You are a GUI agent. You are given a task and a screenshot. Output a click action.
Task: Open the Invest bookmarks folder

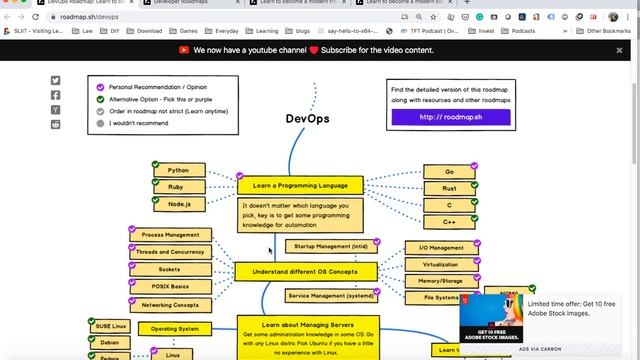coord(481,31)
